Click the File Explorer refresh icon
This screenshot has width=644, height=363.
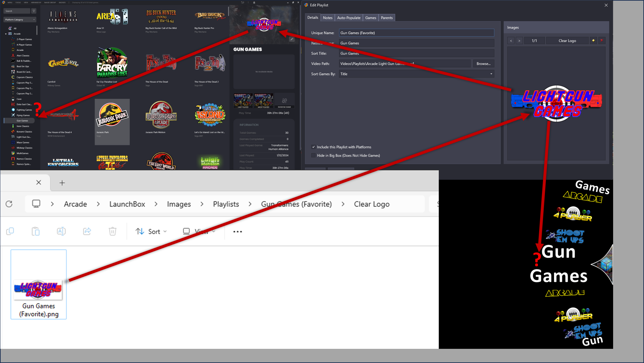[9, 204]
